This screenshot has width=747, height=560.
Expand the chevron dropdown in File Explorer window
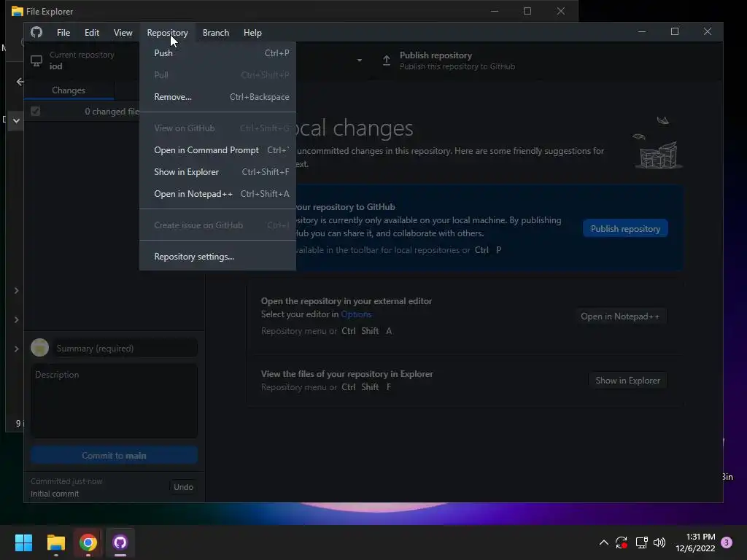(16, 120)
